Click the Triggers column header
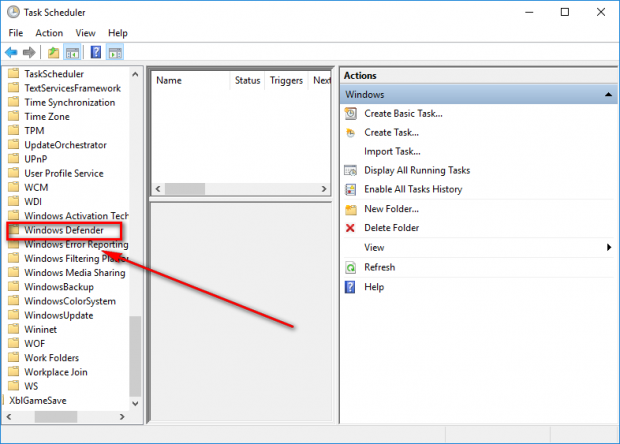This screenshot has height=444, width=620. click(x=286, y=80)
